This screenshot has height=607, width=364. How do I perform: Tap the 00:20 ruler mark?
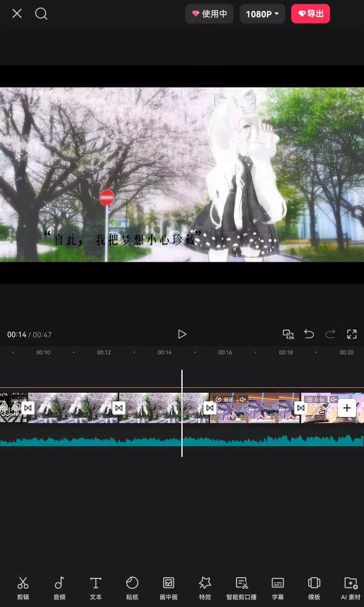click(x=346, y=353)
